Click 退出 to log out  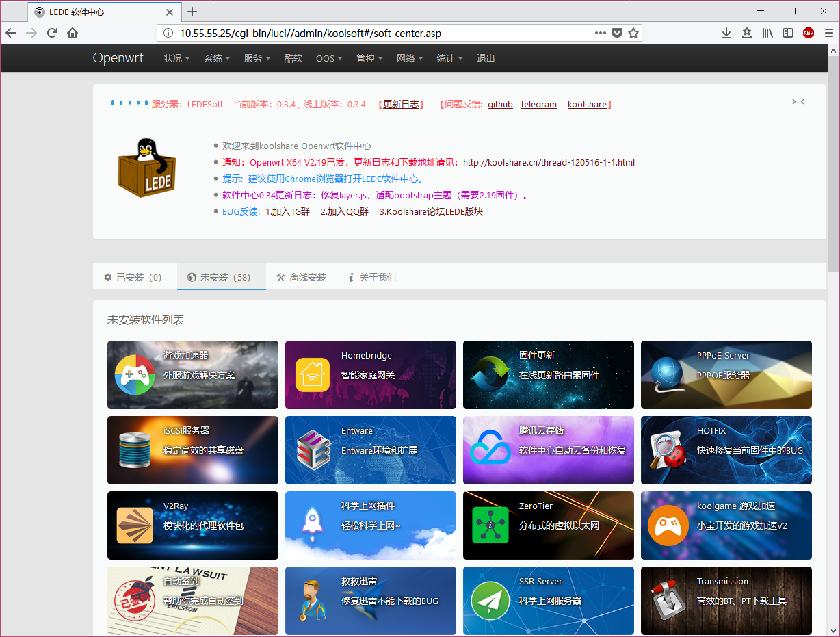[486, 58]
